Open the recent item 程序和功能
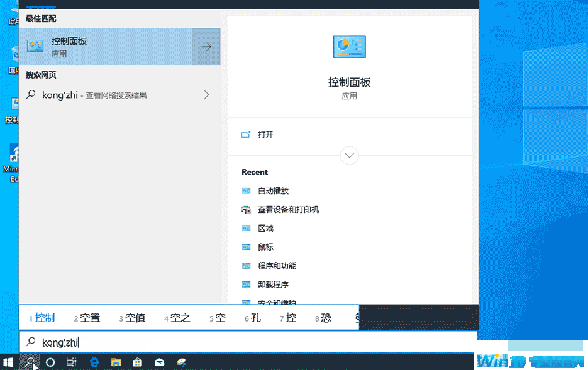The width and height of the screenshot is (588, 370). 277,266
